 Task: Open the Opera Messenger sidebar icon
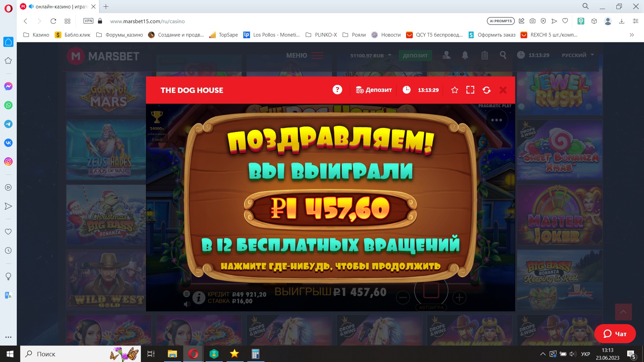(8, 87)
